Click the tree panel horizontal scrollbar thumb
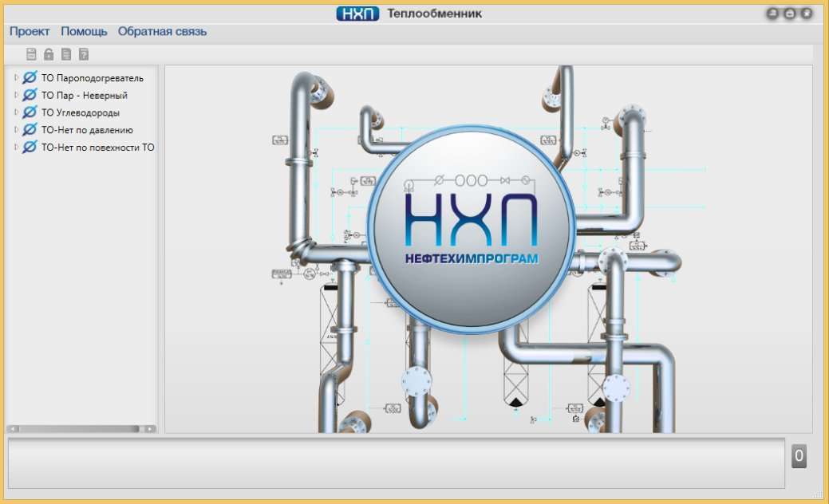Viewport: 829px width, 504px height. (79, 429)
